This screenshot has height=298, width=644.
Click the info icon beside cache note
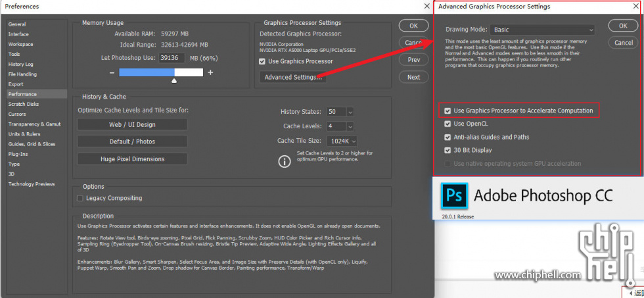coord(284,162)
